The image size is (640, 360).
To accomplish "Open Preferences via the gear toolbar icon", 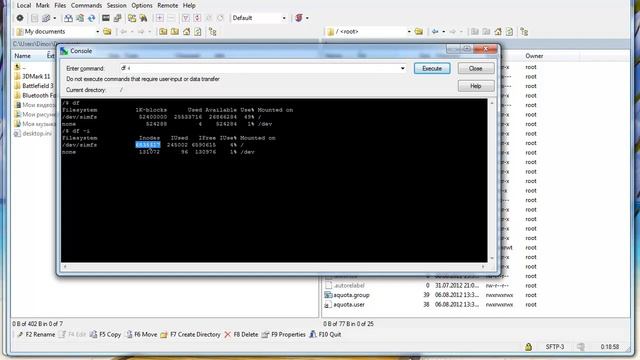I will 20,18.
